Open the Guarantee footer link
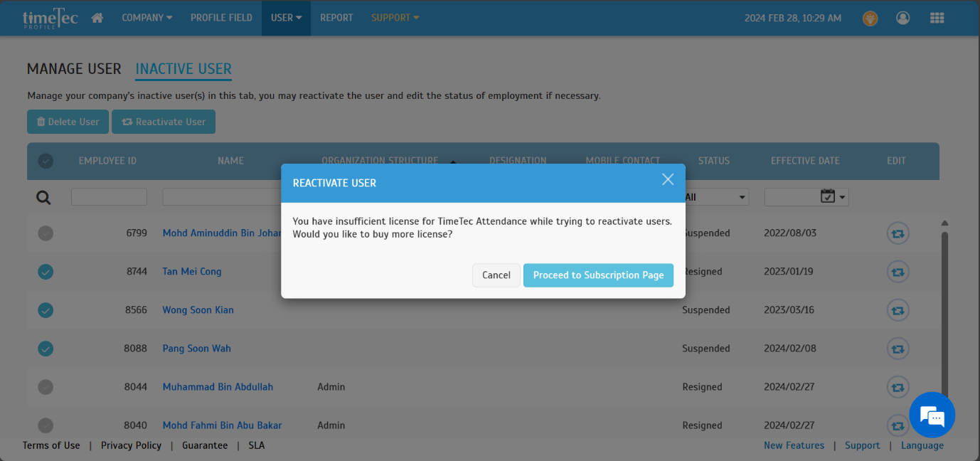This screenshot has height=461, width=980. tap(205, 445)
